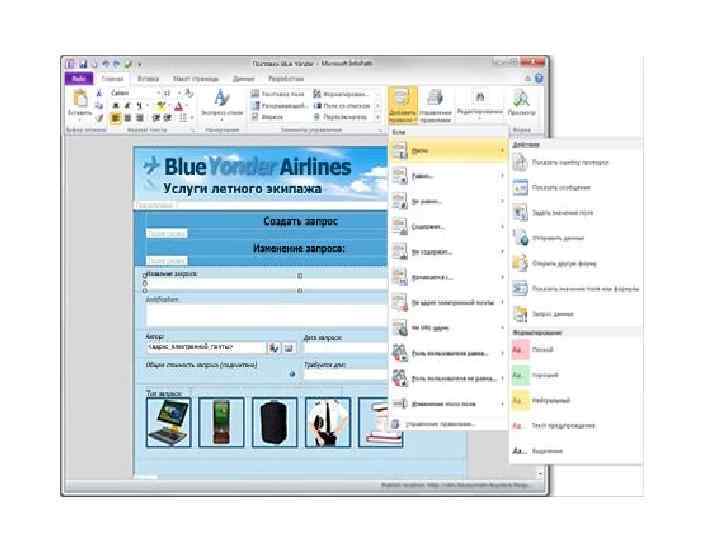Select the Изменение этого поля condition

[x=448, y=404]
